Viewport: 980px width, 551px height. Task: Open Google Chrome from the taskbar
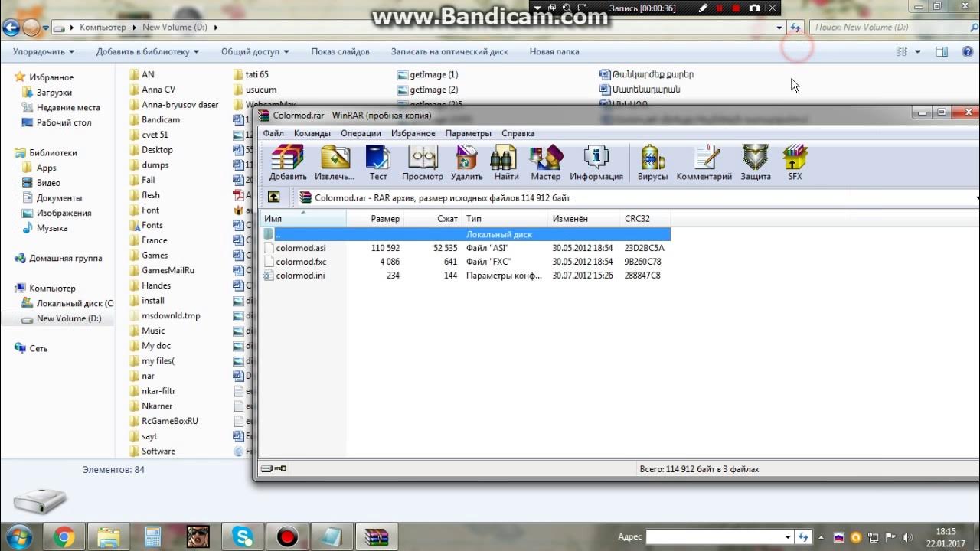coord(64,536)
